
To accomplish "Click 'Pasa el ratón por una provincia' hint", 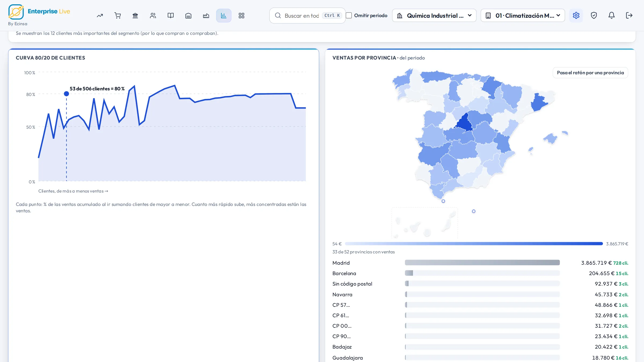I will coord(590,73).
